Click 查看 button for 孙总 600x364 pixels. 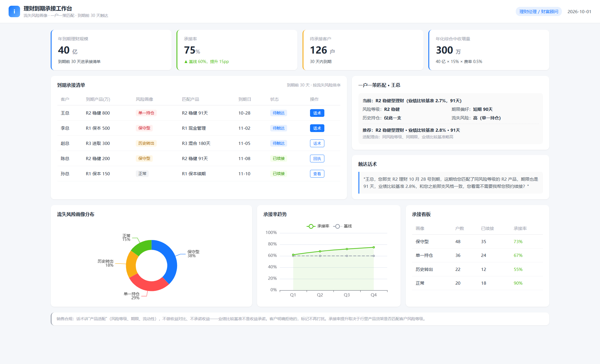317,174
